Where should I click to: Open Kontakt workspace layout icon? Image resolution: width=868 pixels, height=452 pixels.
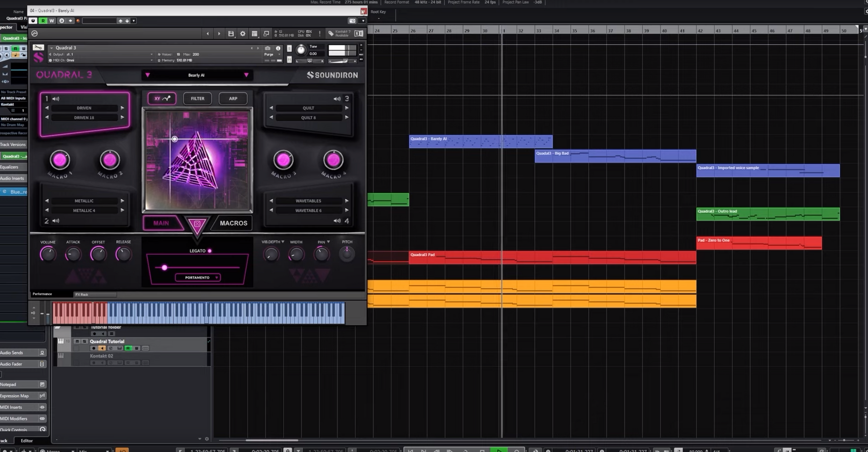pos(255,34)
